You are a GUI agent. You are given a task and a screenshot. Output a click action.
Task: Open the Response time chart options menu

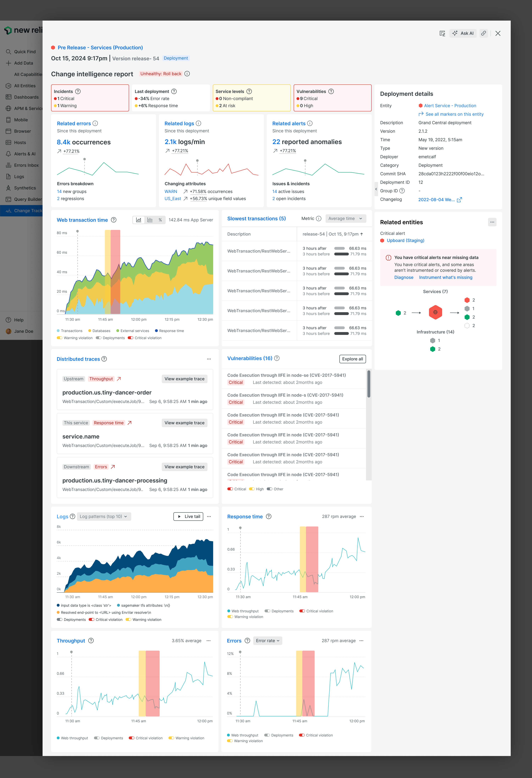[362, 517]
